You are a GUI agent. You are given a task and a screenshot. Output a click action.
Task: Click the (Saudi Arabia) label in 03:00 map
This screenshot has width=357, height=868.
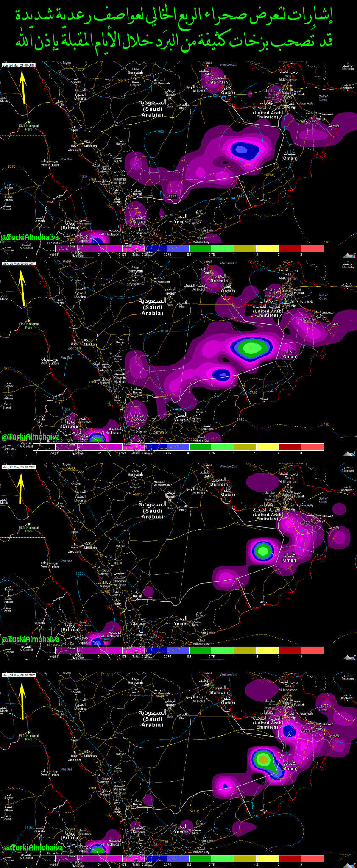pos(152,514)
